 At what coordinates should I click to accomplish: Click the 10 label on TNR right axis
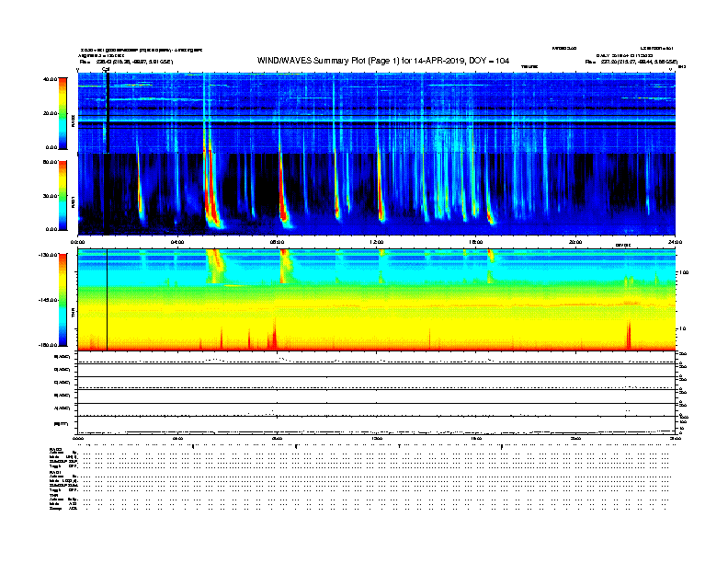[x=682, y=329]
